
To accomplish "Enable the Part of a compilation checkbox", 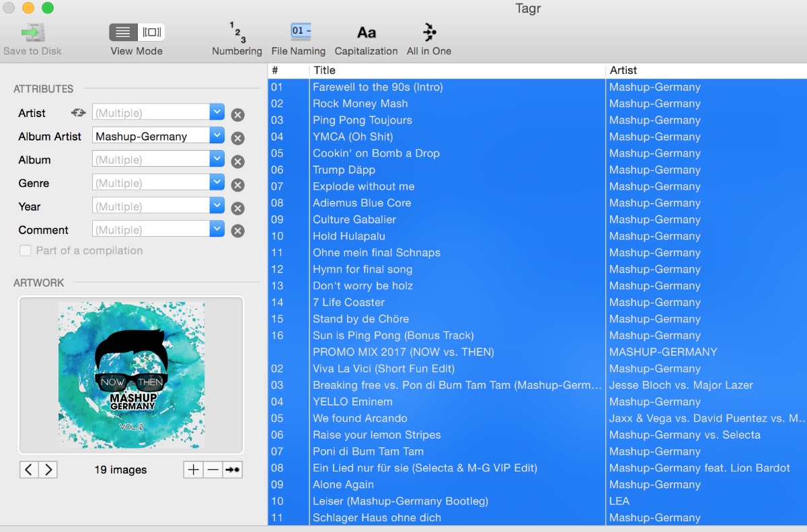I will (25, 250).
